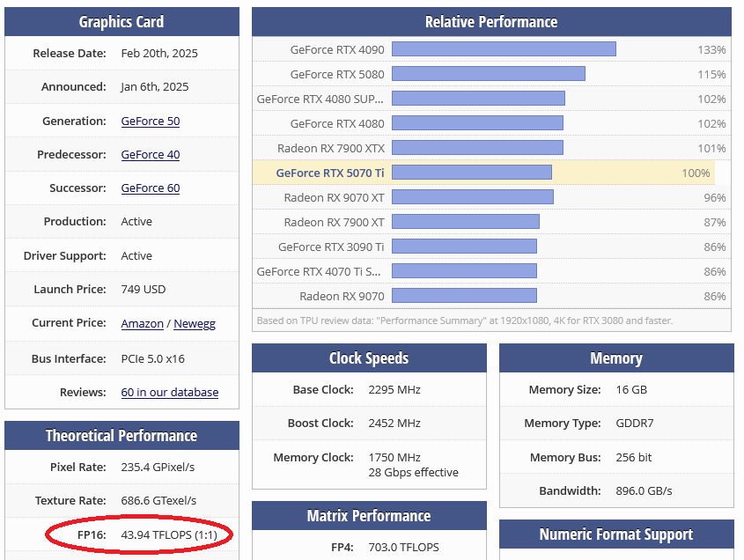
Task: Click the Clock Speeds section header
Action: pyautogui.click(x=369, y=358)
